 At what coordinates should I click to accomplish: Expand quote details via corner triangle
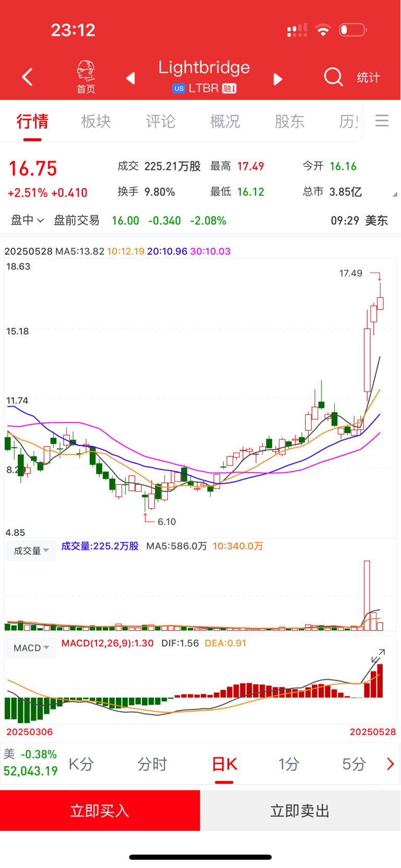[x=395, y=194]
